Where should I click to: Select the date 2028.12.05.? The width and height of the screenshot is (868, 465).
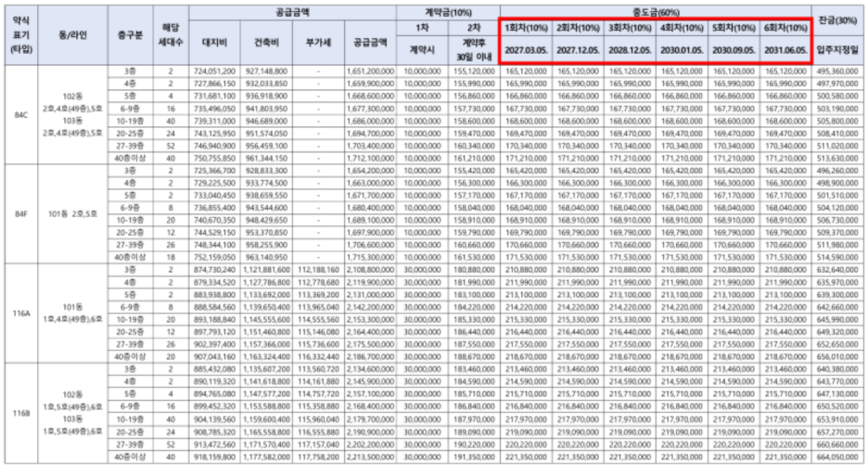(x=631, y=50)
